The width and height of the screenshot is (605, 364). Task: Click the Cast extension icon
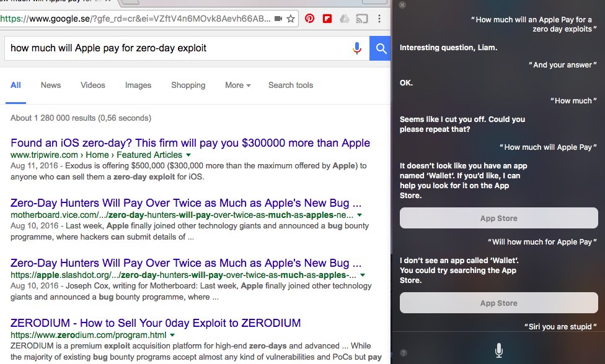click(361, 19)
